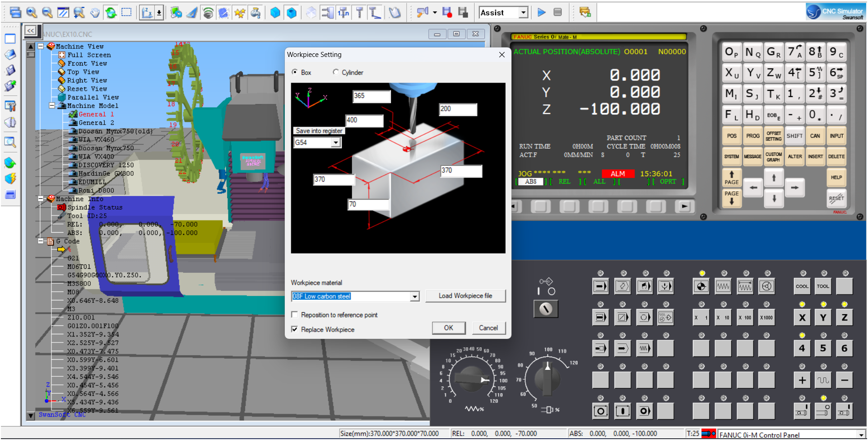Click the Z axis button on machine panel
868x440 pixels.
(845, 317)
